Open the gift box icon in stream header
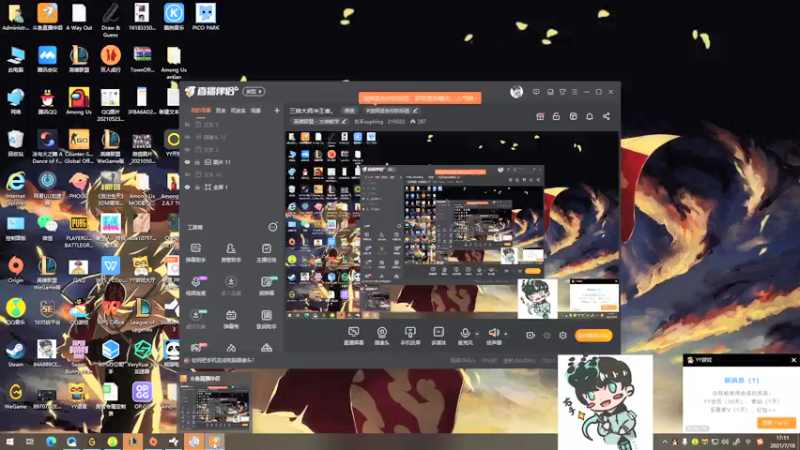 click(540, 116)
